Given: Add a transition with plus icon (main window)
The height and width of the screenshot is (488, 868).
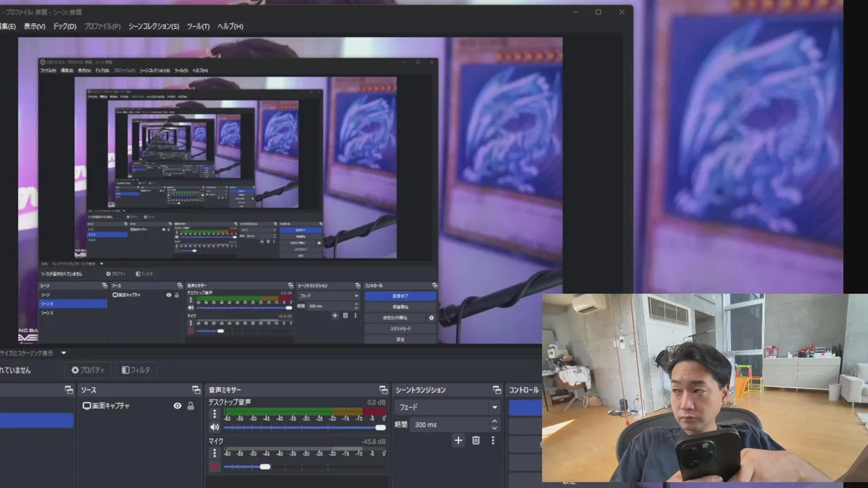Looking at the screenshot, I should click(x=458, y=441).
